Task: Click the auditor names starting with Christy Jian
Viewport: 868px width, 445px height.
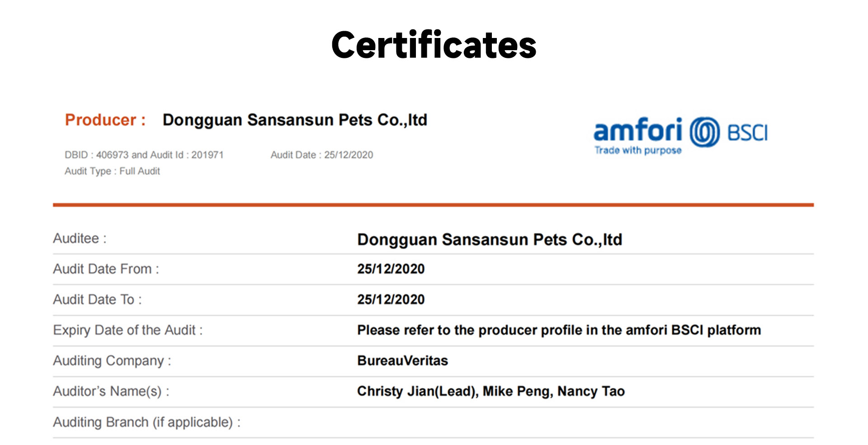Action: [x=491, y=391]
